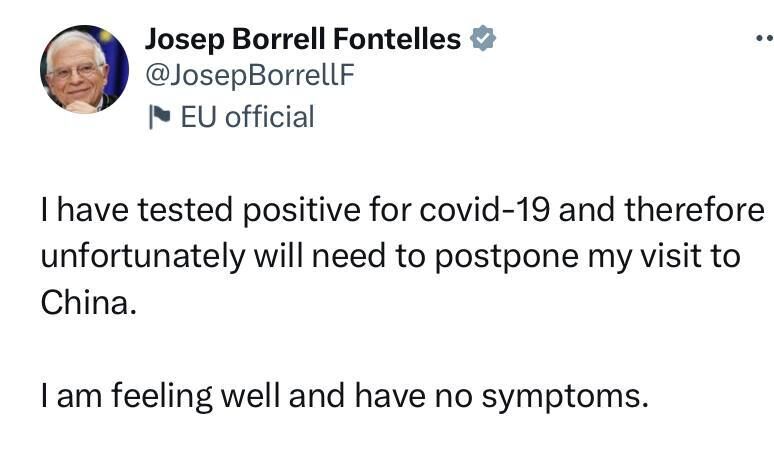Click the word China in the tweet

(86, 303)
